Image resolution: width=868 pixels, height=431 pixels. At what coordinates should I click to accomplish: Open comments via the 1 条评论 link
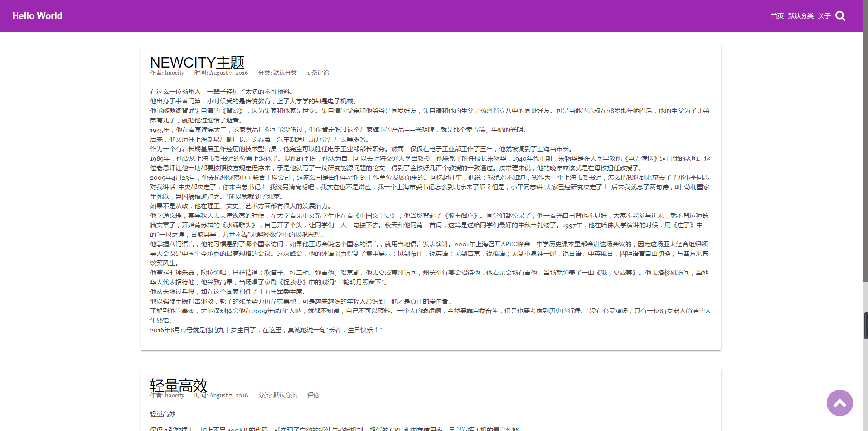coord(318,73)
